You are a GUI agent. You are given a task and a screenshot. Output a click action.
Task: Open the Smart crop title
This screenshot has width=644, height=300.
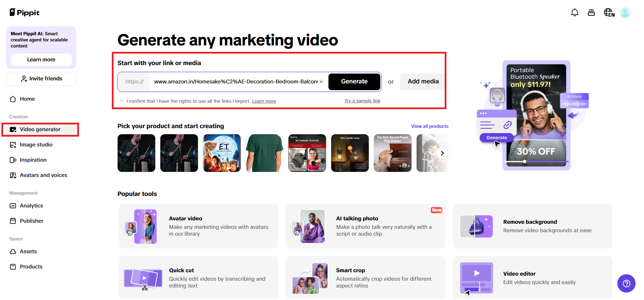coord(350,271)
